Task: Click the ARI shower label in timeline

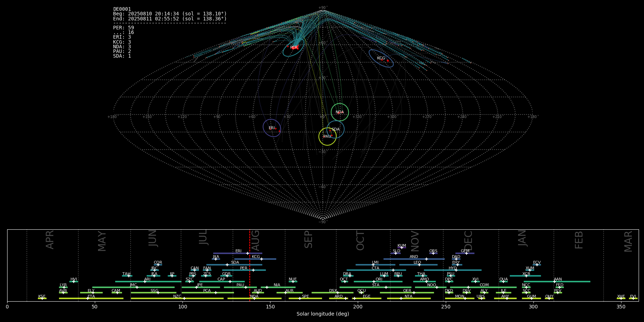Action: pyautogui.click(x=147, y=279)
